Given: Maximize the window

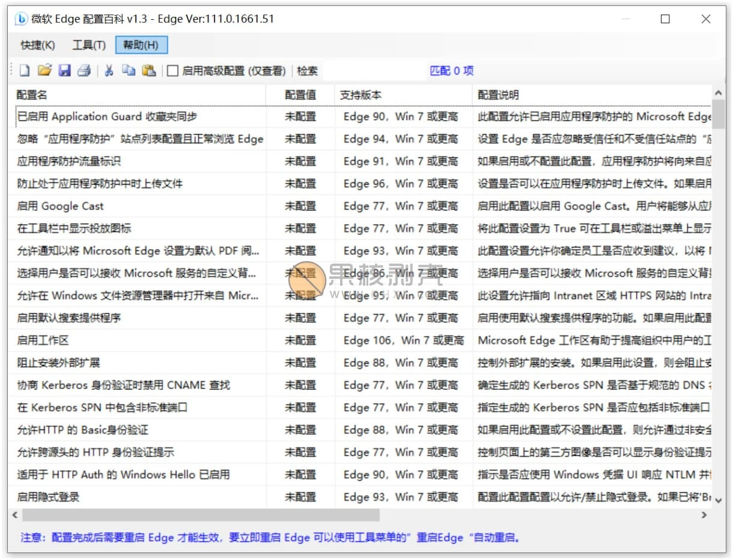Looking at the screenshot, I should (x=665, y=19).
